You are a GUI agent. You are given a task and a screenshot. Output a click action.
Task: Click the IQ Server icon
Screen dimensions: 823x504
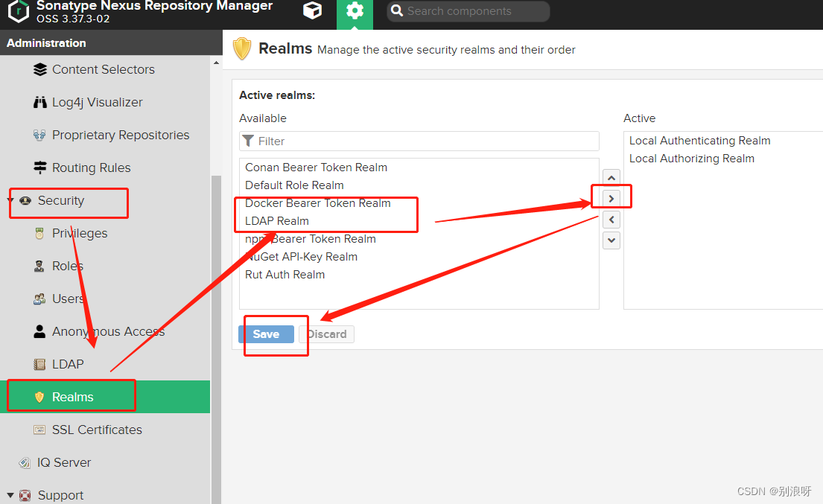click(25, 462)
